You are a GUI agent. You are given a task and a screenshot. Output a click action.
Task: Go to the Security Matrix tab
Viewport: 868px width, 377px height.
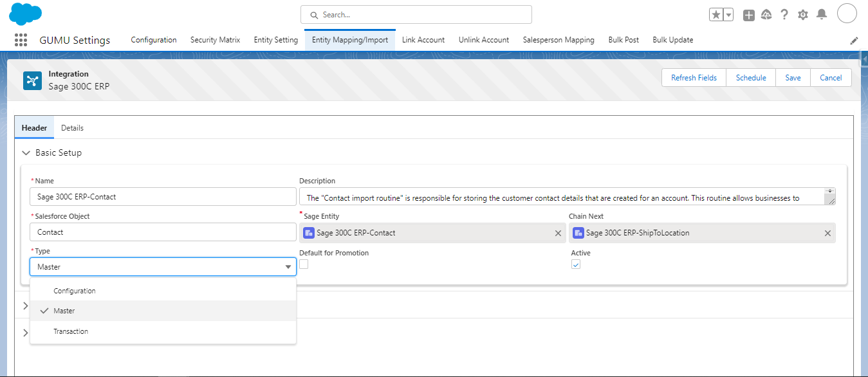[215, 40]
